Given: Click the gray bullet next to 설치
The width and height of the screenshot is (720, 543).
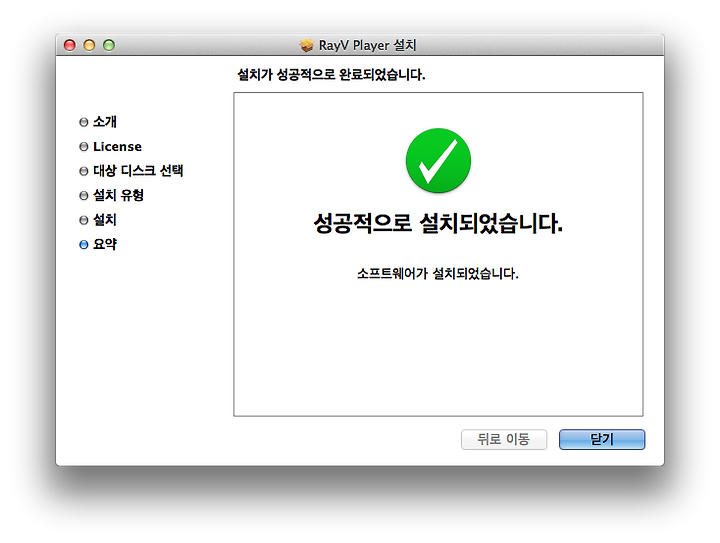Looking at the screenshot, I should (84, 220).
